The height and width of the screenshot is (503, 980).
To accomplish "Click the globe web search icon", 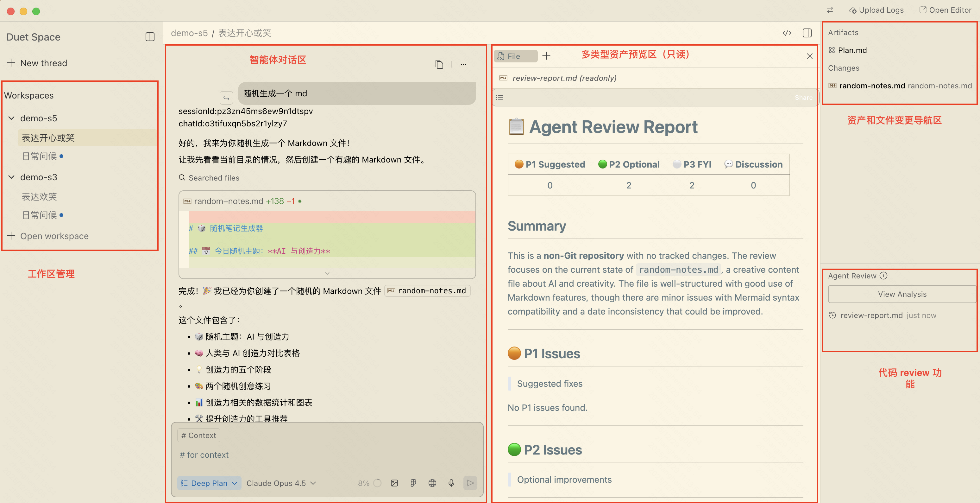I will click(432, 483).
